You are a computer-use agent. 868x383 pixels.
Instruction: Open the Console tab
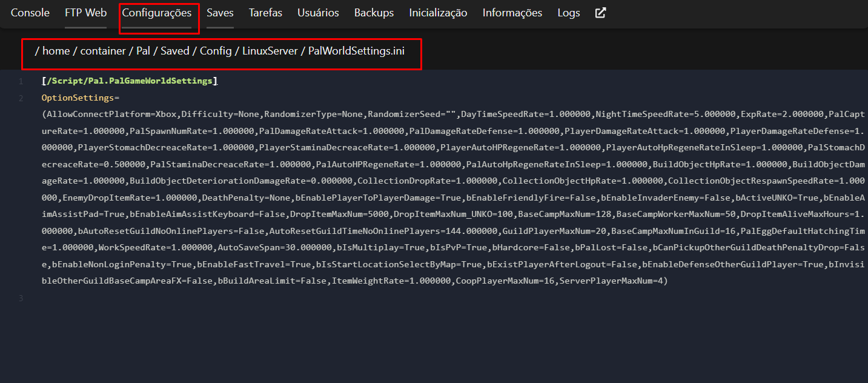[30, 13]
